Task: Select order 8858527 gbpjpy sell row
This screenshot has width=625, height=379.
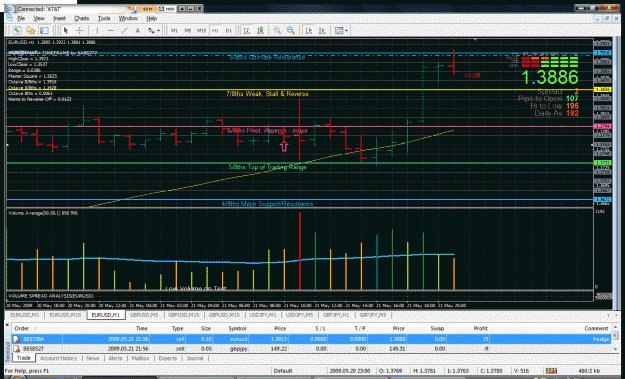Action: point(312,349)
